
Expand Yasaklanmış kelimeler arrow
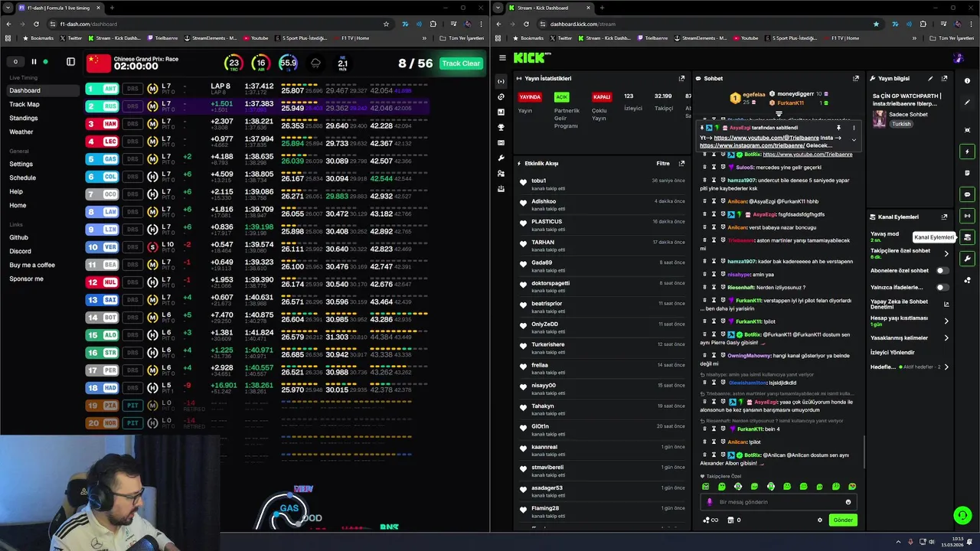click(946, 337)
